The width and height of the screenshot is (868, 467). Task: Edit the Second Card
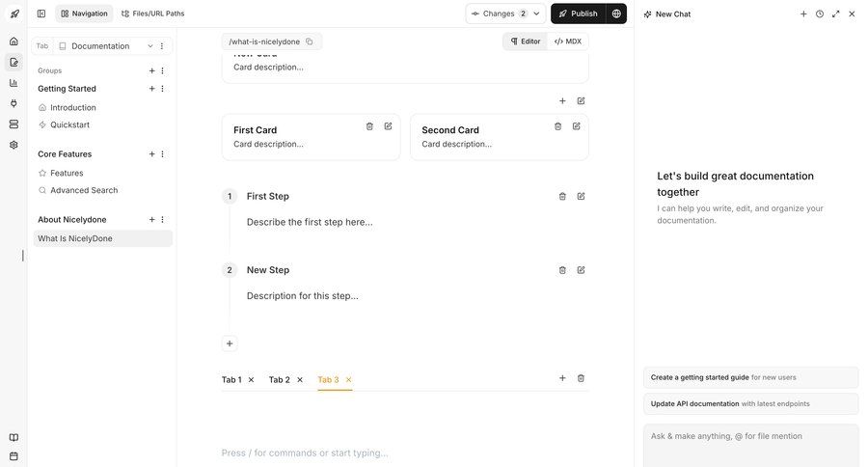click(576, 126)
